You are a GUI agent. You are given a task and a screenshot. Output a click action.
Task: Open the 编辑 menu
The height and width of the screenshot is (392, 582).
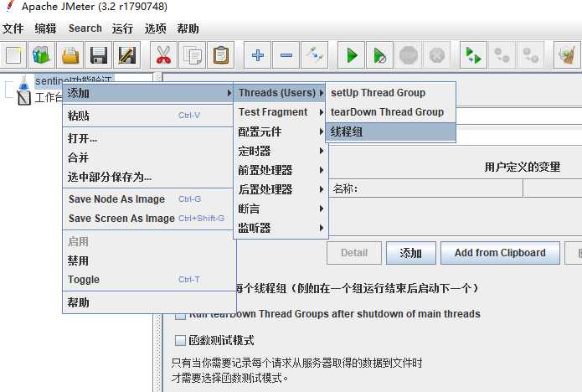[45, 28]
